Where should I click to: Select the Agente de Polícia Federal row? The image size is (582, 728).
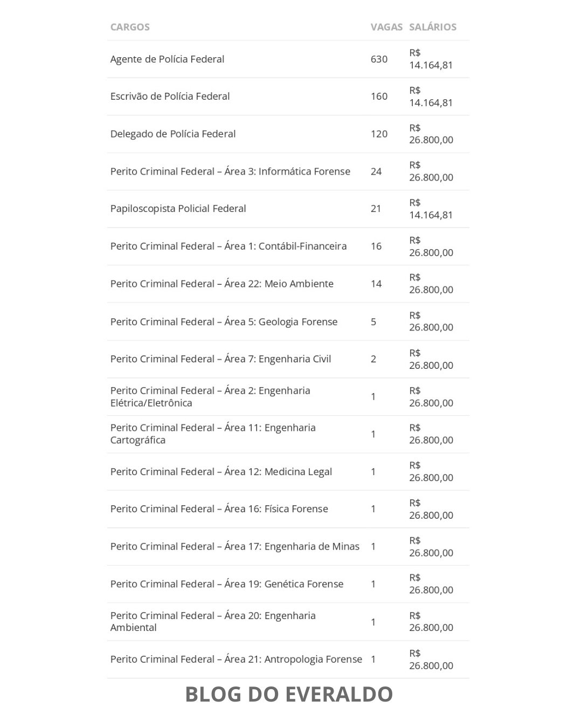167,59
